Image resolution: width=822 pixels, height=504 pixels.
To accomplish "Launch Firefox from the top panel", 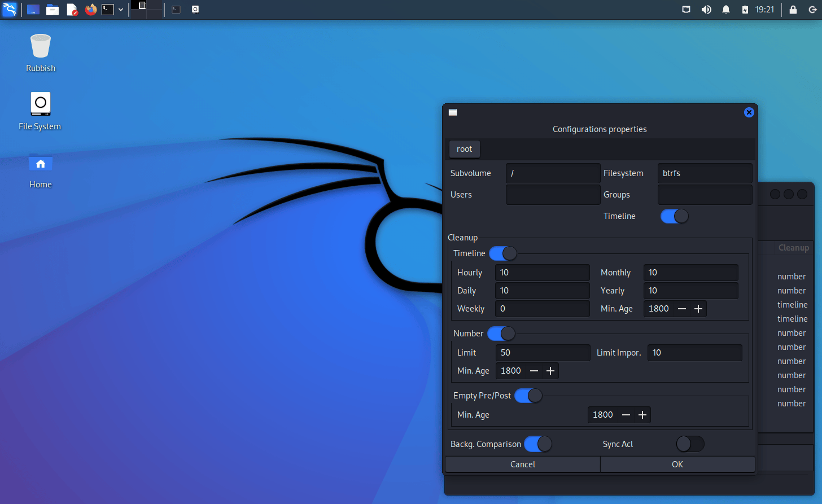I will [x=90, y=10].
